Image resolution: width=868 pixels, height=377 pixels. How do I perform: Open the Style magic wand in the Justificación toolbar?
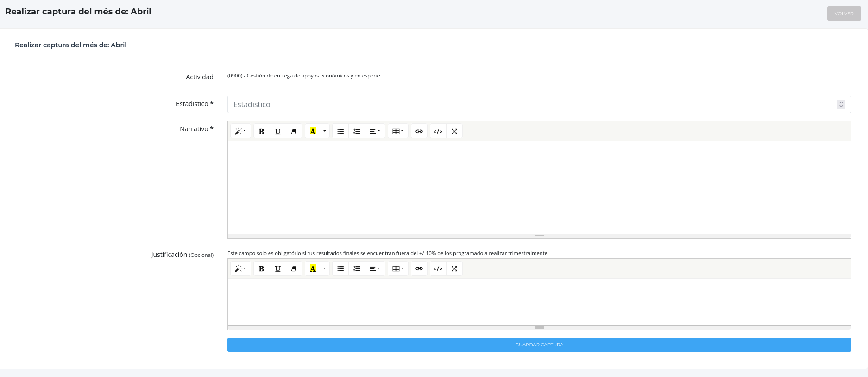click(x=240, y=268)
